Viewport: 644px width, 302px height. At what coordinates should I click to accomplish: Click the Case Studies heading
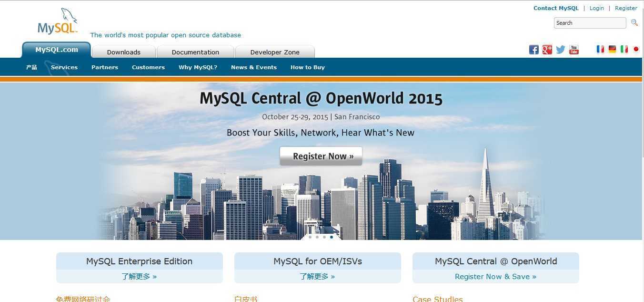point(438,299)
